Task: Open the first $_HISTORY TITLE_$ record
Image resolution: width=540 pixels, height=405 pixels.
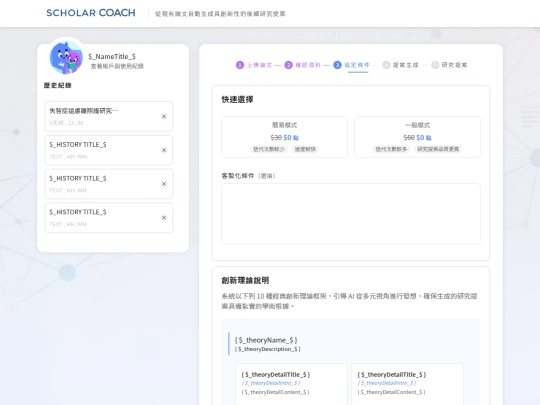Action: (x=108, y=150)
